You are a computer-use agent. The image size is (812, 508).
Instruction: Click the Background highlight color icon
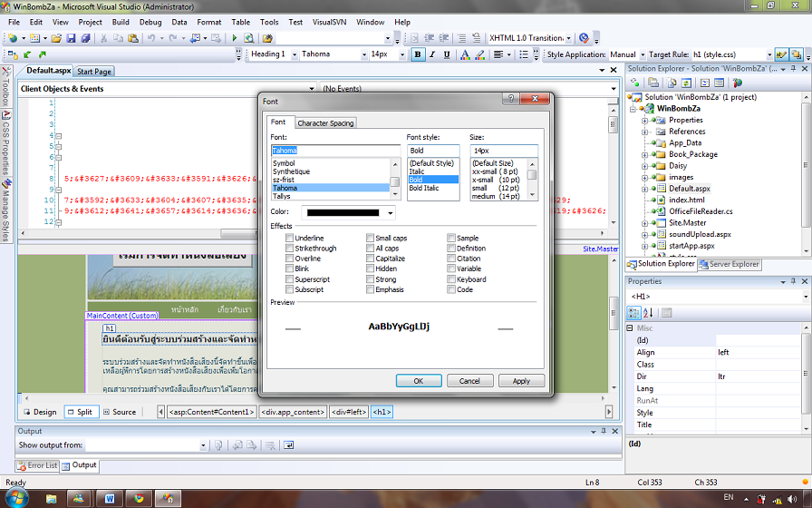coord(479,54)
